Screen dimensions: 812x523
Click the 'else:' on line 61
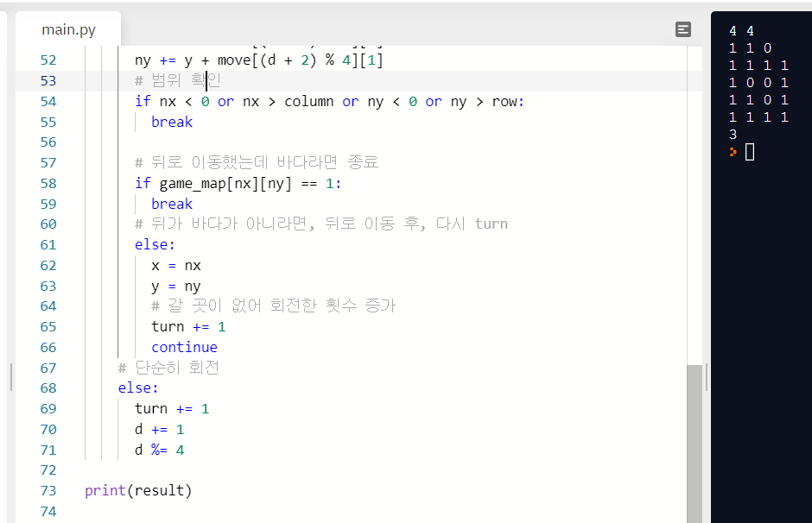pyautogui.click(x=155, y=245)
